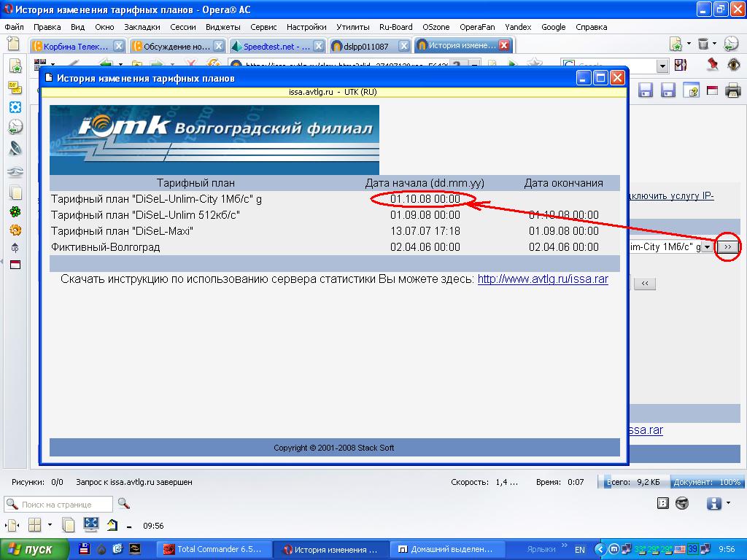Open the notes panel in the sidebar
Screen dimensions: 747x560
pyautogui.click(x=15, y=87)
